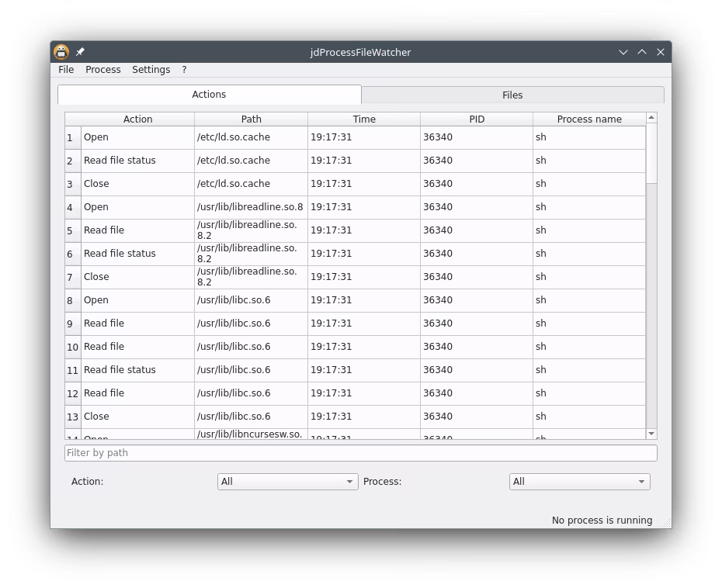Click the sh process name in row 13
This screenshot has height=588, width=722.
click(x=589, y=417)
